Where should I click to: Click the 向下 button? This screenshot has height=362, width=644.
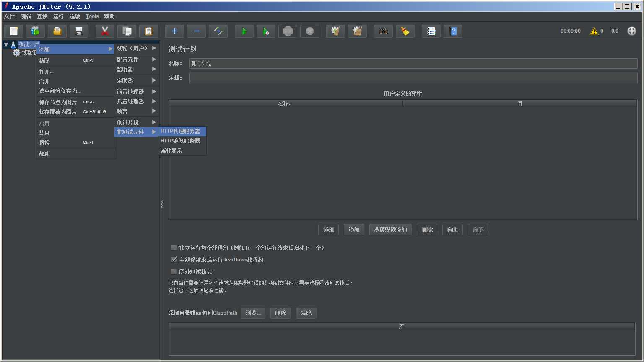(x=478, y=230)
